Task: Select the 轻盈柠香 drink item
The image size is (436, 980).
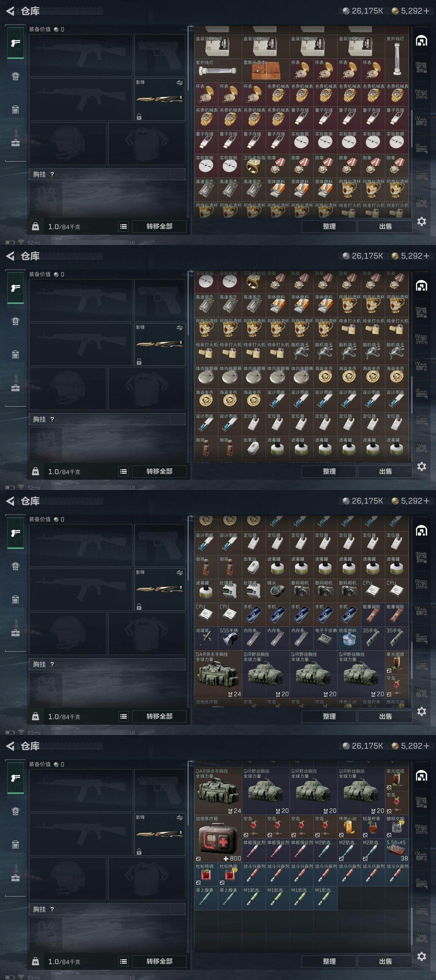Action: tap(373, 827)
